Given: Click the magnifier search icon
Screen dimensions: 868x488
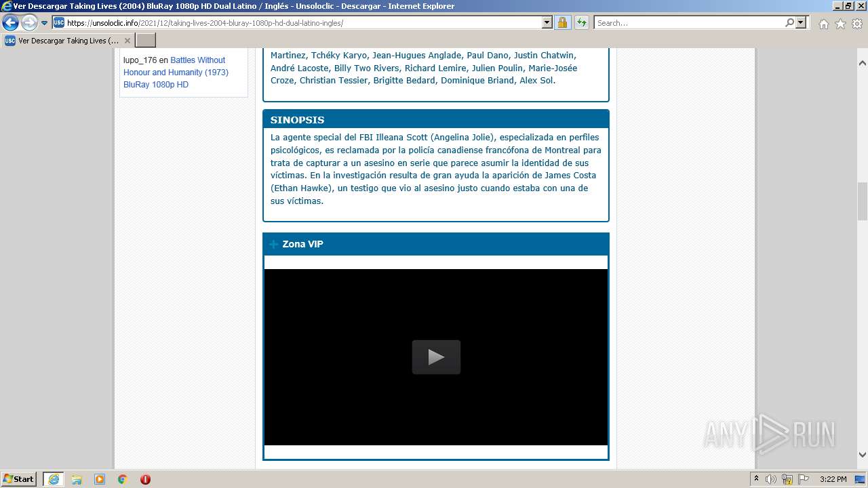Looking at the screenshot, I should click(789, 23).
